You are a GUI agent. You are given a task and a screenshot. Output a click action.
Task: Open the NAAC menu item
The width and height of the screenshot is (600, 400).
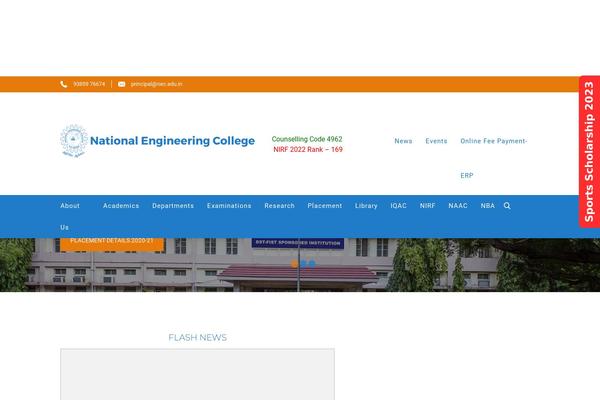click(458, 206)
